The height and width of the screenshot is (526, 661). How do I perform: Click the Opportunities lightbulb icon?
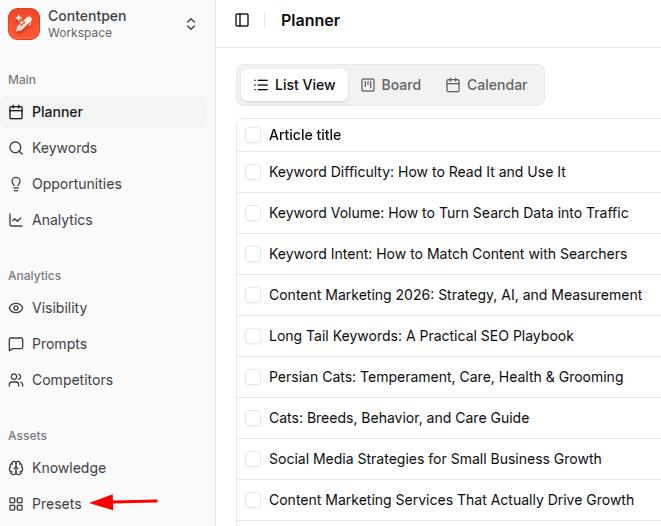[16, 184]
